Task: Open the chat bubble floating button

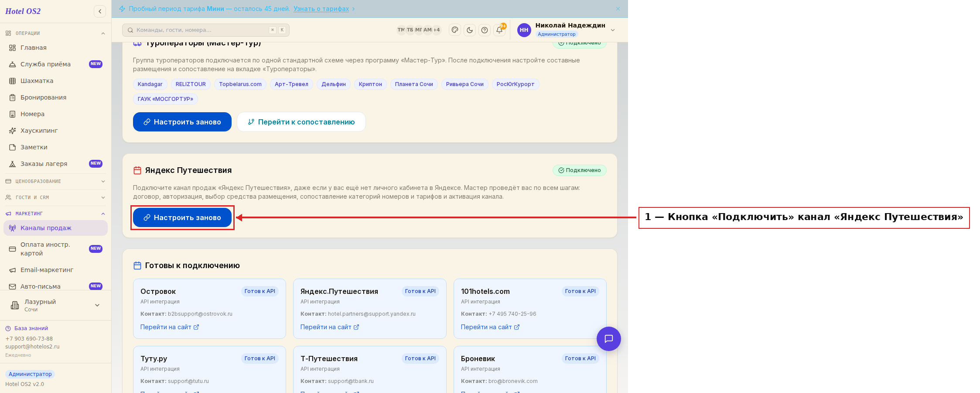Action: tap(609, 339)
